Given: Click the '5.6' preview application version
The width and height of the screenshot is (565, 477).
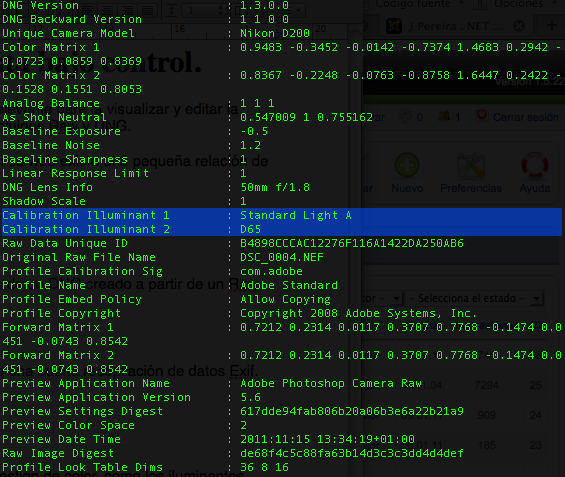Looking at the screenshot, I should [250, 397].
